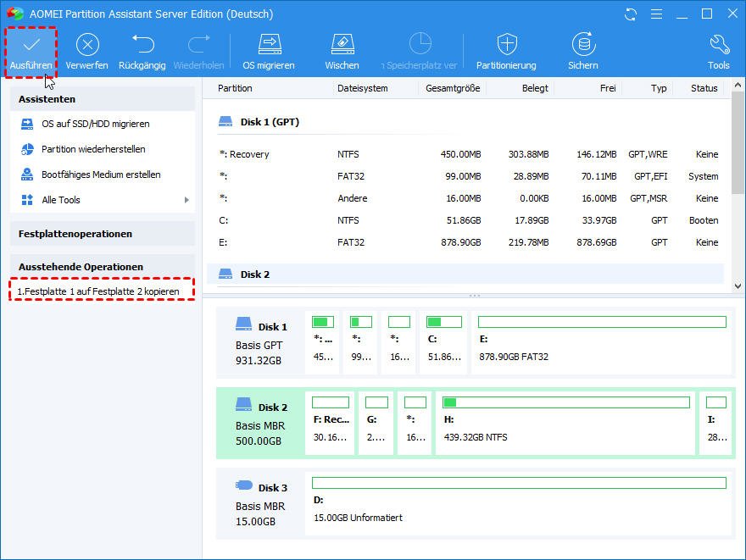Open the title bar help icon

point(654,14)
